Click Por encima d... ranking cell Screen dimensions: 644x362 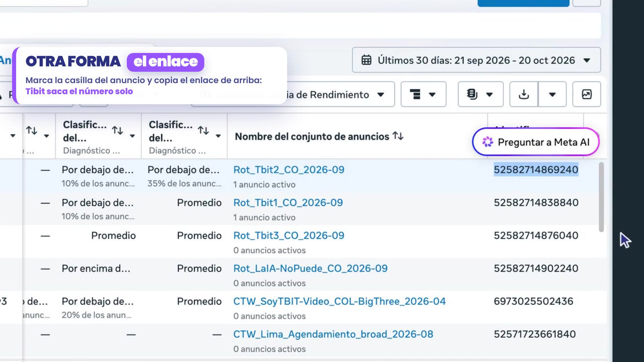pyautogui.click(x=96, y=268)
